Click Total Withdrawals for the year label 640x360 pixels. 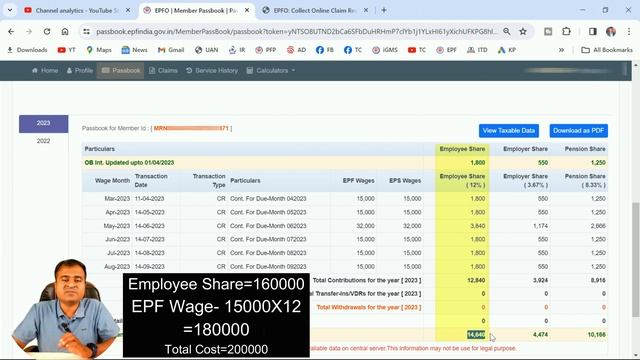tap(369, 307)
